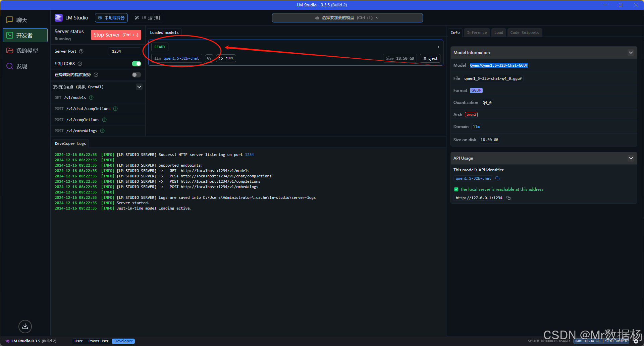Click the GGUF format badge

tap(476, 91)
